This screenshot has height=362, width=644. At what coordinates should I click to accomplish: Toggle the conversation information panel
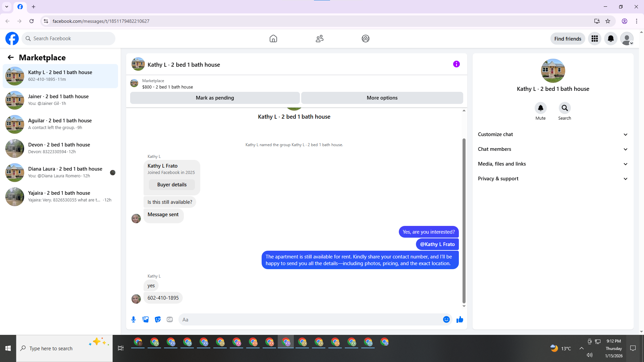coord(456,64)
